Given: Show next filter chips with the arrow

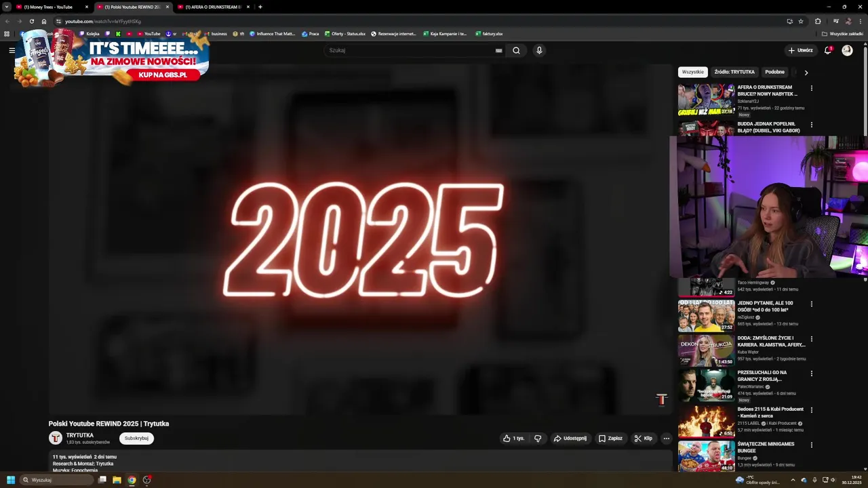Looking at the screenshot, I should (x=806, y=73).
